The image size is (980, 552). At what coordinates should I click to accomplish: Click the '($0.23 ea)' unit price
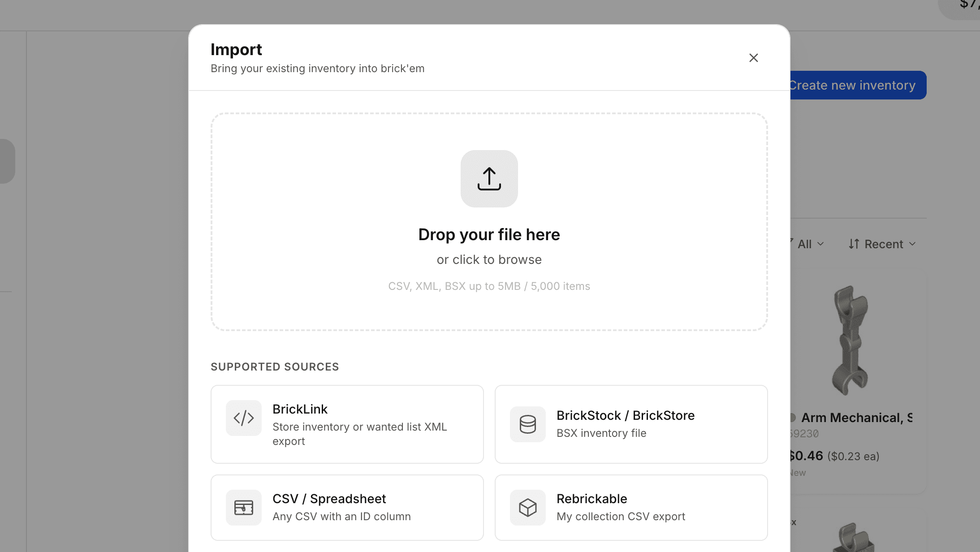[x=853, y=457]
